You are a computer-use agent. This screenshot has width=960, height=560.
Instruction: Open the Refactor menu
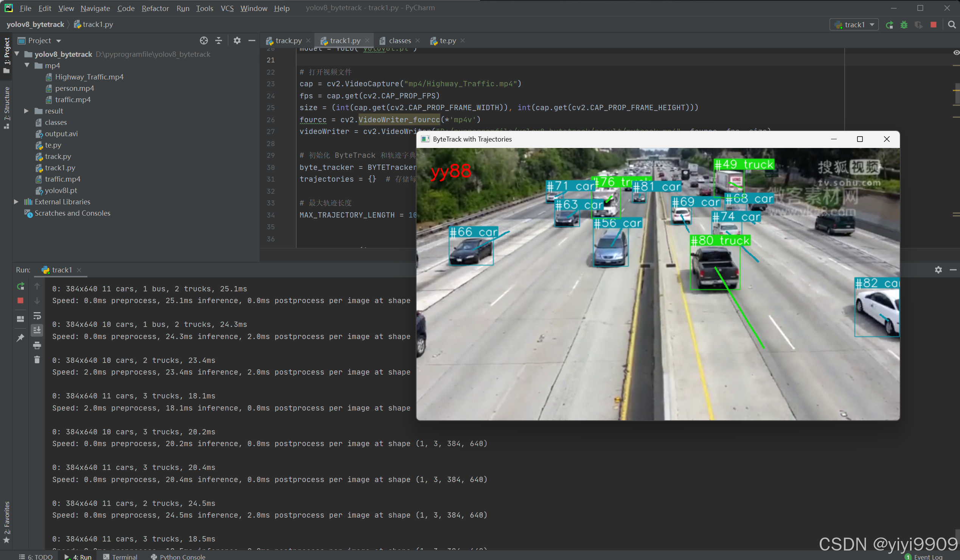[x=155, y=8]
